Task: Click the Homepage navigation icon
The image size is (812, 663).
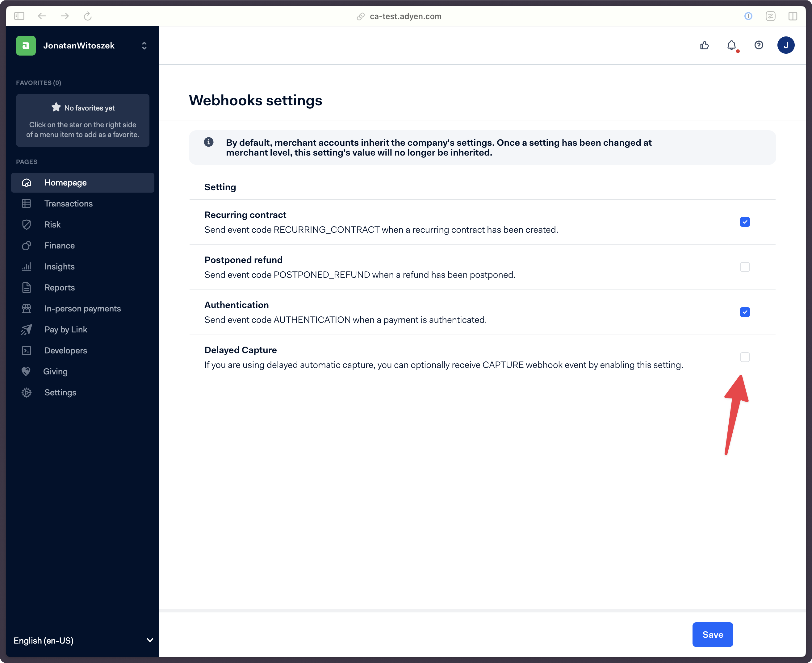Action: 26,182
